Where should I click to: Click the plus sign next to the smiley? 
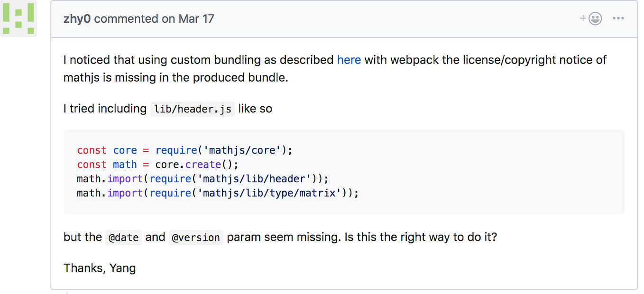click(x=582, y=18)
